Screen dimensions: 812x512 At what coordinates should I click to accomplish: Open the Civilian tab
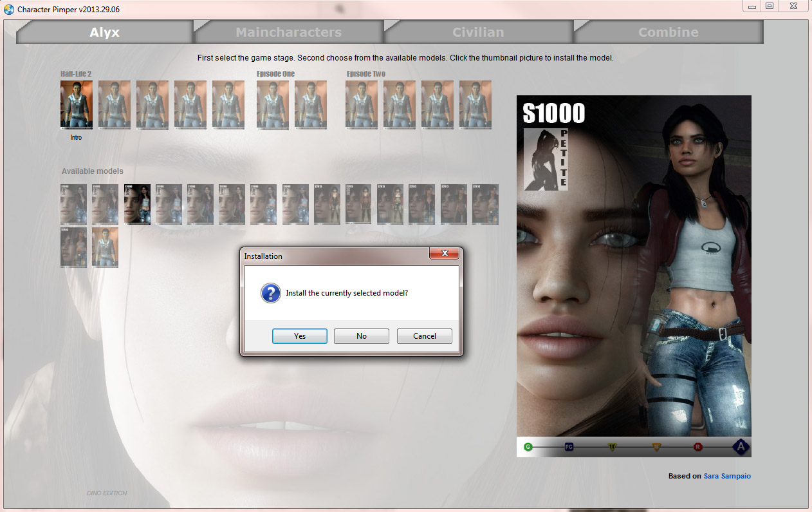coord(478,32)
